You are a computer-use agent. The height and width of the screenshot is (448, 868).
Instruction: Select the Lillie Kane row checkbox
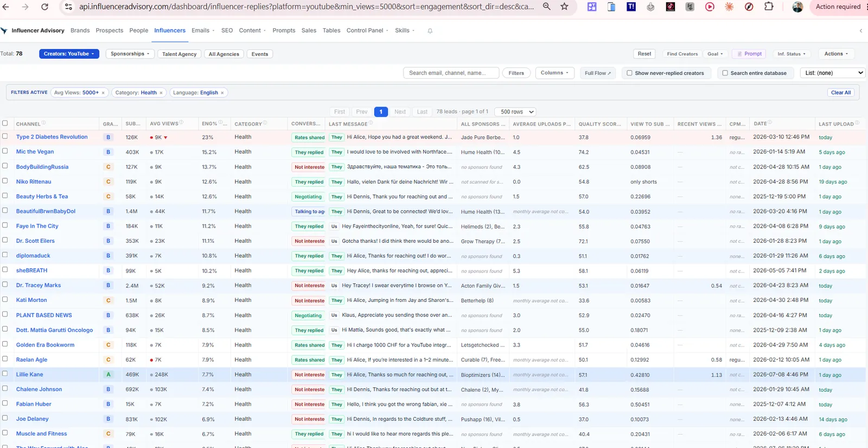5,374
